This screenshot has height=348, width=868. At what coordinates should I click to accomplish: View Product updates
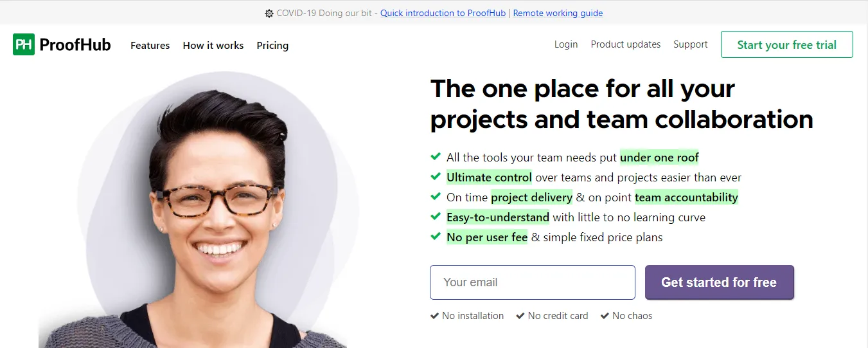pyautogui.click(x=626, y=44)
